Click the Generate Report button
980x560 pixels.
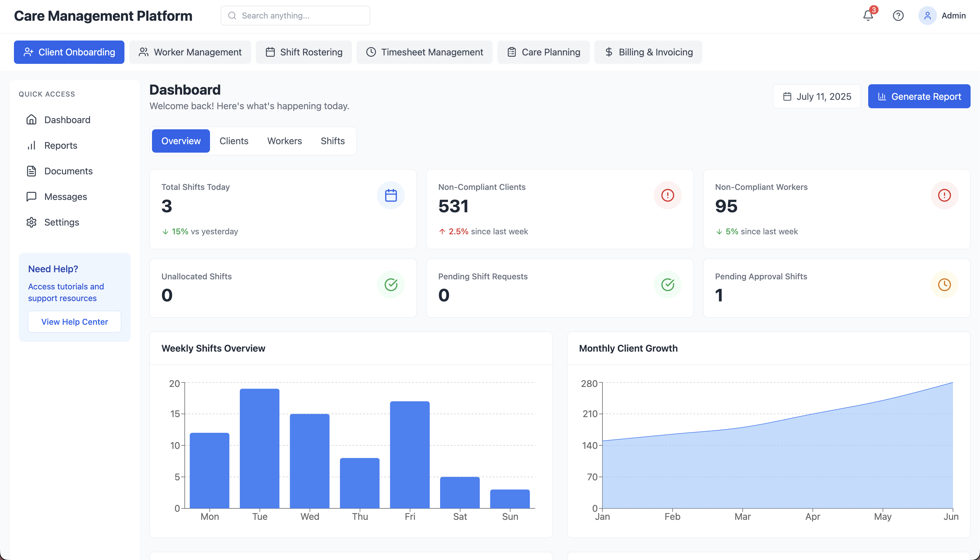tap(919, 96)
